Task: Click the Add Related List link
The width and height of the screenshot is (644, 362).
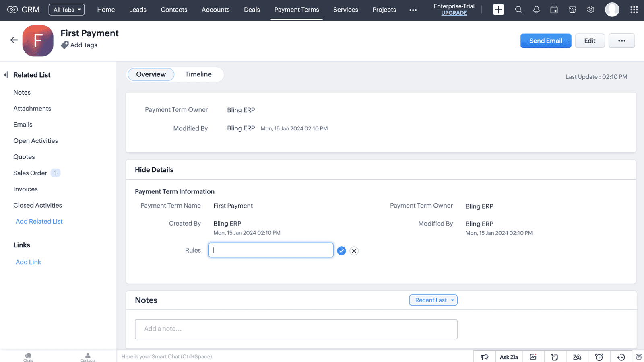Action: (39, 221)
